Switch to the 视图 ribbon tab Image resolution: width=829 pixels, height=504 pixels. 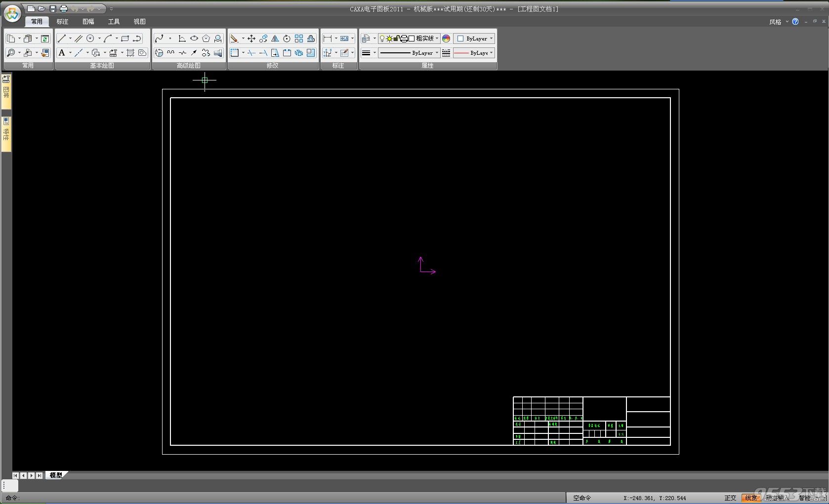click(140, 22)
